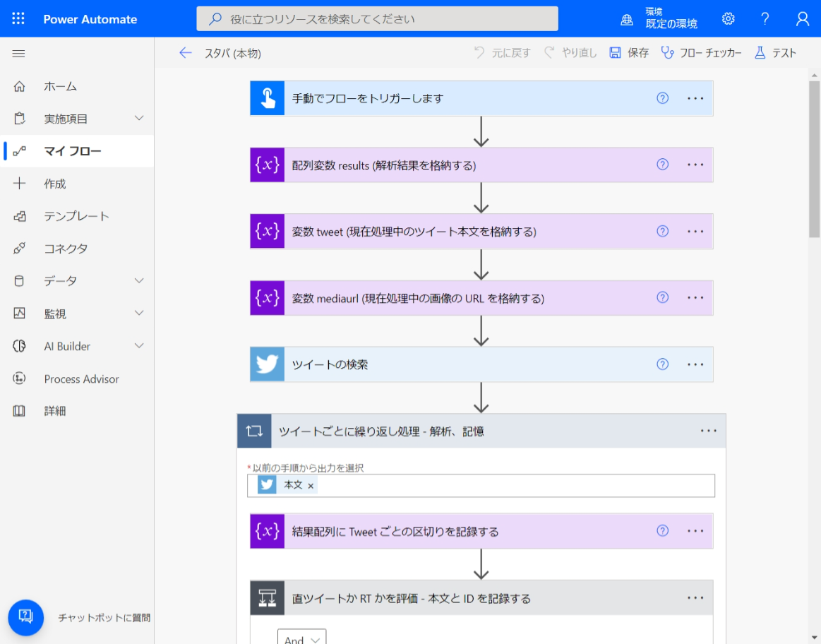Collapse the left navigation with hamburger icon
Viewport: 821px width, 644px height.
(18, 54)
